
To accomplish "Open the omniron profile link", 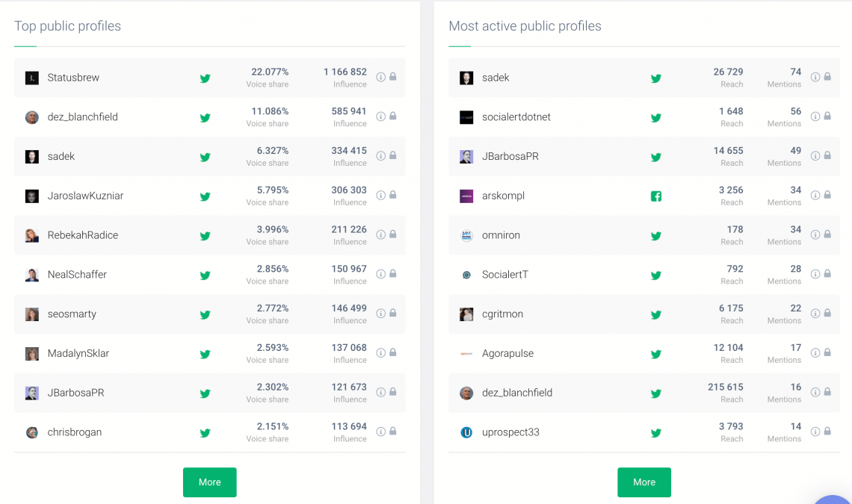I will 501,235.
